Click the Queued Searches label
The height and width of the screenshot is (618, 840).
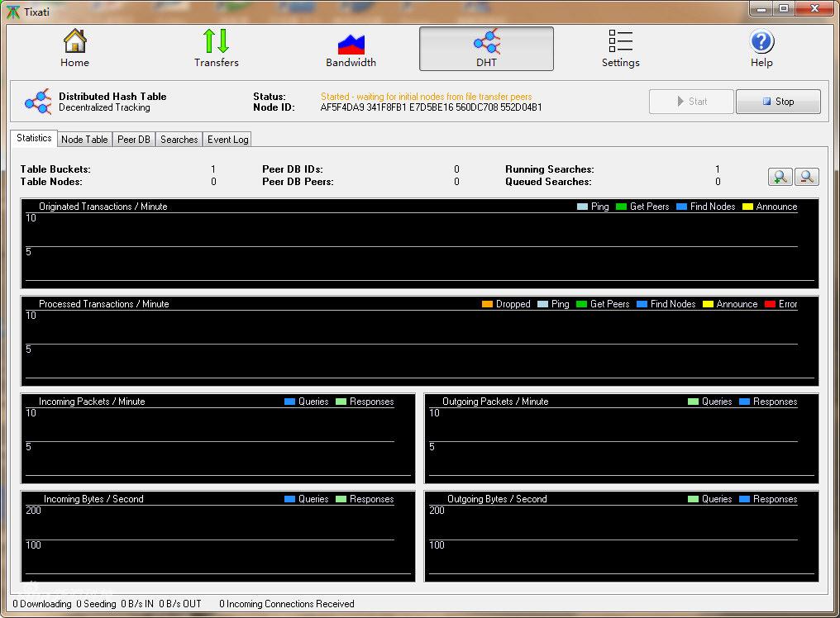(549, 182)
